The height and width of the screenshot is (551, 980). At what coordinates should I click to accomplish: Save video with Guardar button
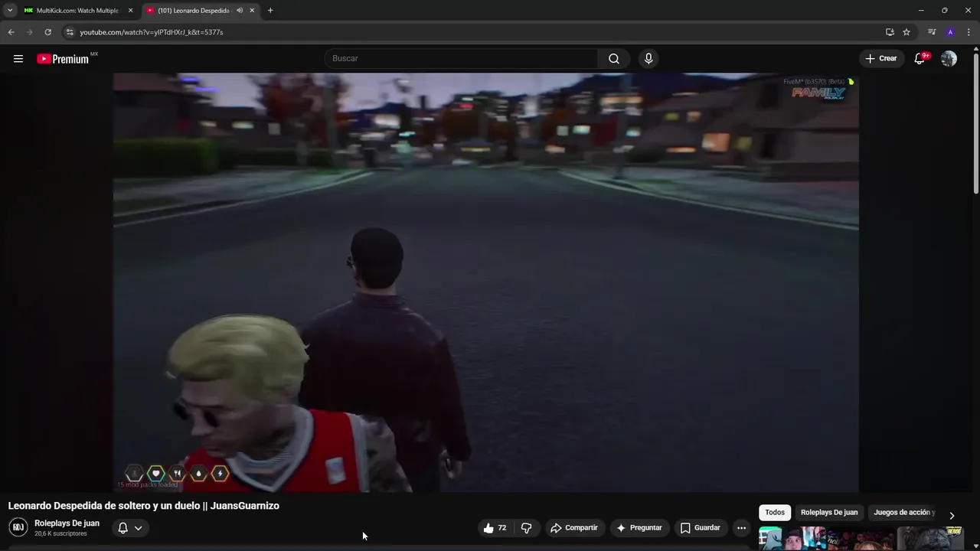(x=701, y=527)
